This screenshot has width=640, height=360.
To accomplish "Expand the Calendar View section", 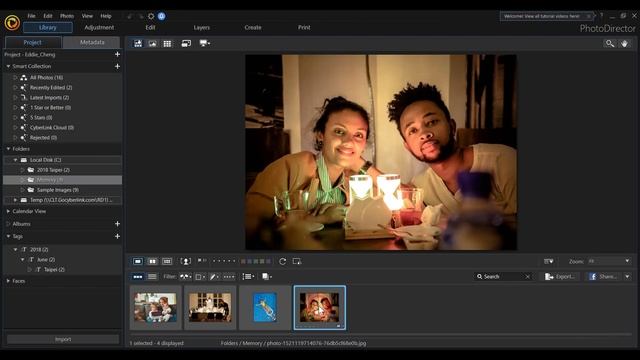I will click(8, 211).
